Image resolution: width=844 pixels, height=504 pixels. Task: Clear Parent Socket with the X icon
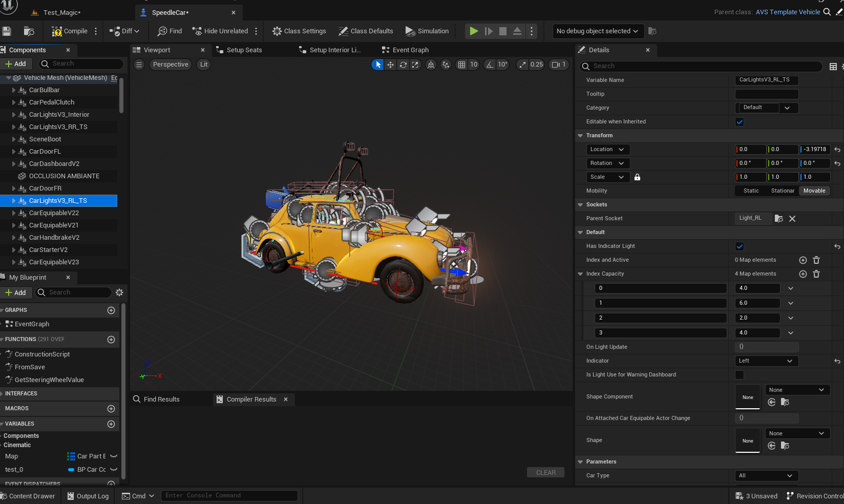[792, 219]
